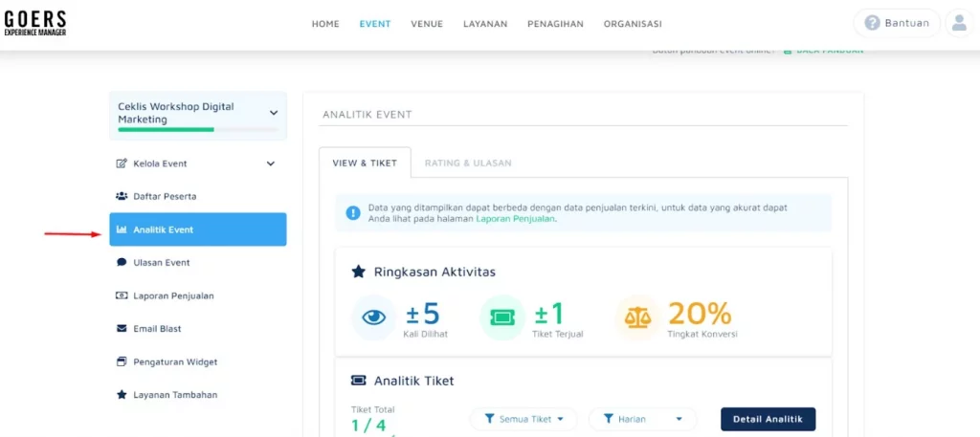Click the funnel icon in Harian filter
The width and height of the screenshot is (980, 437).
point(610,419)
